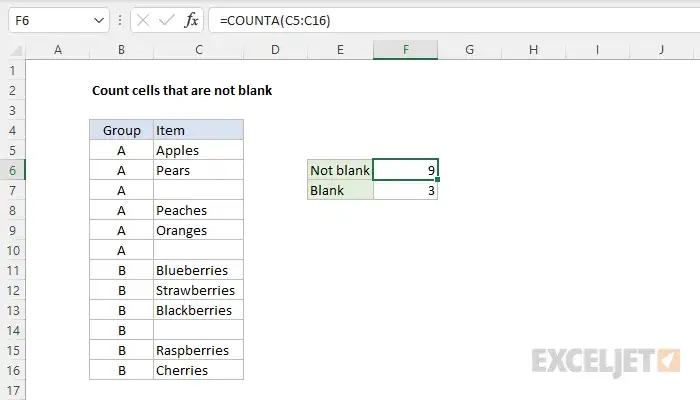Select the Blank count cell showing 3
The width and height of the screenshot is (700, 400).
pyautogui.click(x=405, y=190)
